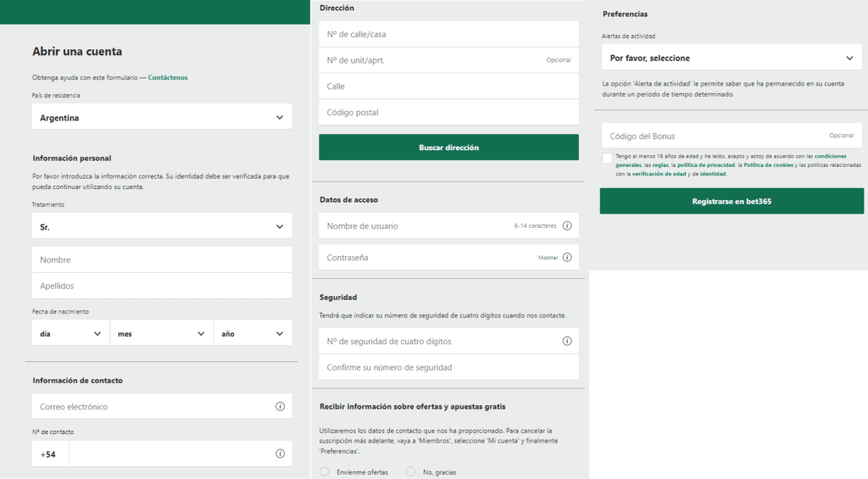The image size is (868, 479).
Task: Open the año birth date dropdown
Action: (x=253, y=333)
